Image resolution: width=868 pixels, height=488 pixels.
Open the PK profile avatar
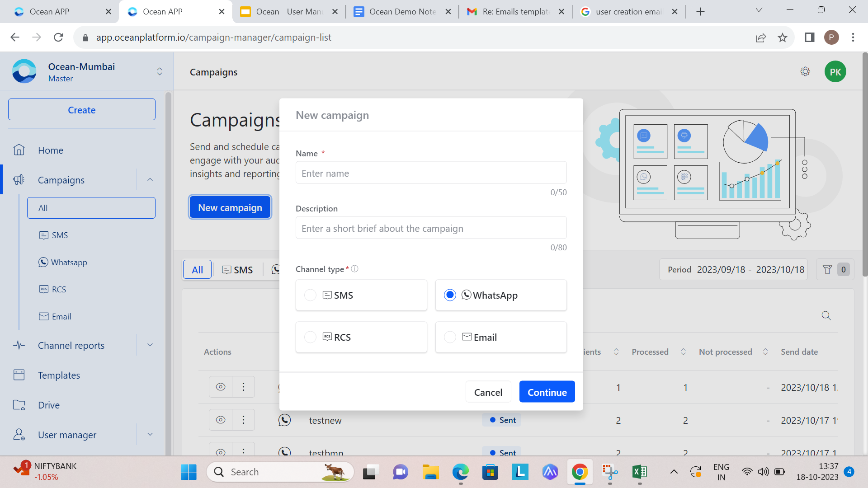coord(835,72)
